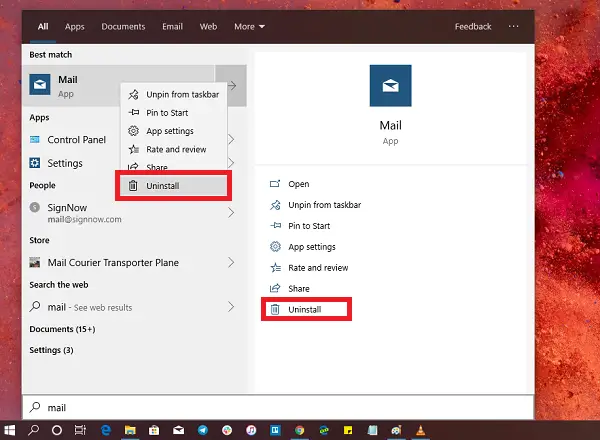The height and width of the screenshot is (440, 600).
Task: Expand the Mail best match arrow
Action: [231, 86]
